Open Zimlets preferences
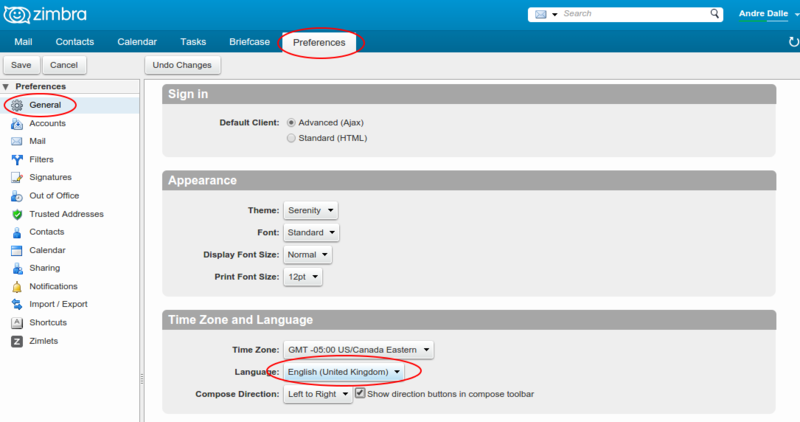Screen dimensions: 800x422 (x=43, y=341)
